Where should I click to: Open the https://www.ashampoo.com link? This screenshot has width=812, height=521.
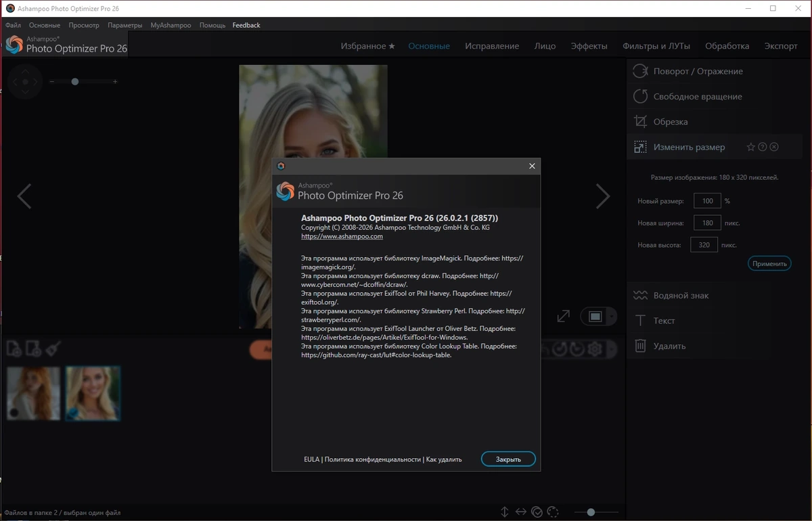342,236
